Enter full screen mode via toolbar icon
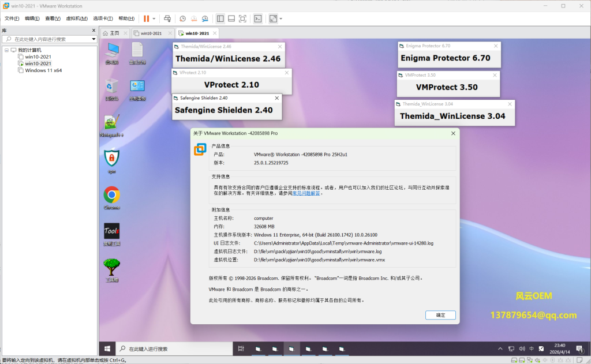The width and height of the screenshot is (591, 364). click(x=242, y=18)
